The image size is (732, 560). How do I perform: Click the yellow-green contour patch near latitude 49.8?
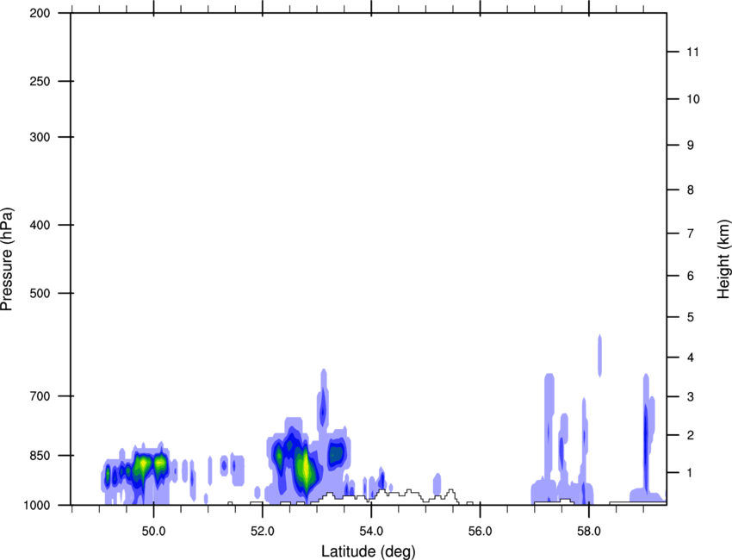point(143,464)
